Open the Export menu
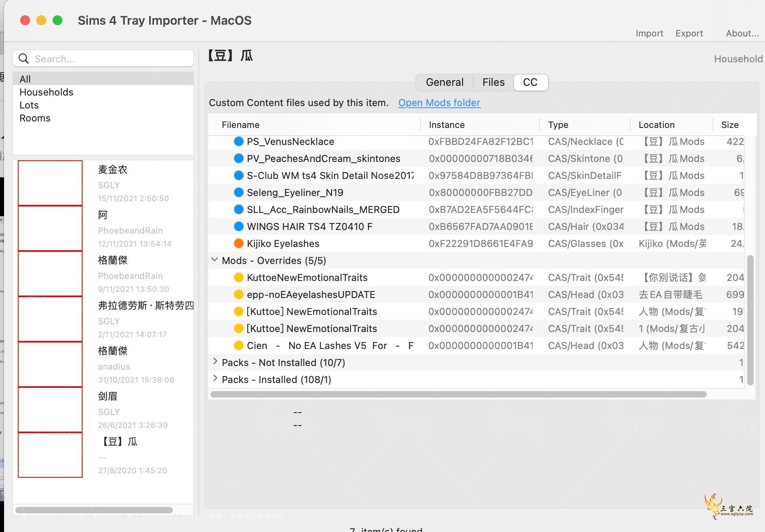Image resolution: width=765 pixels, height=532 pixels. tap(689, 33)
